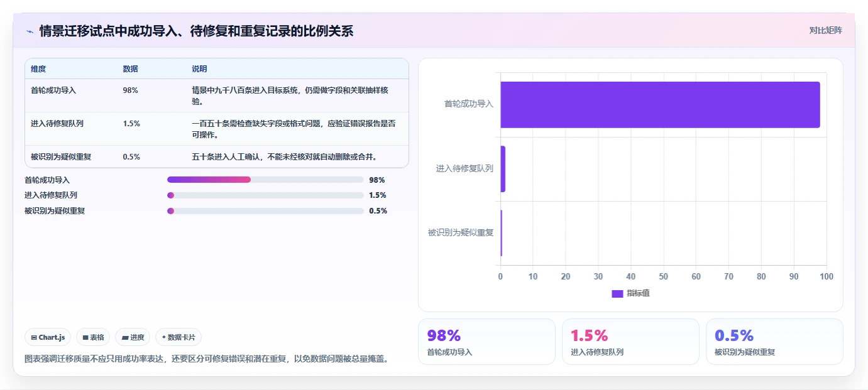Click the 1.5% value beside progress bar
868x390 pixels.
[x=378, y=195]
